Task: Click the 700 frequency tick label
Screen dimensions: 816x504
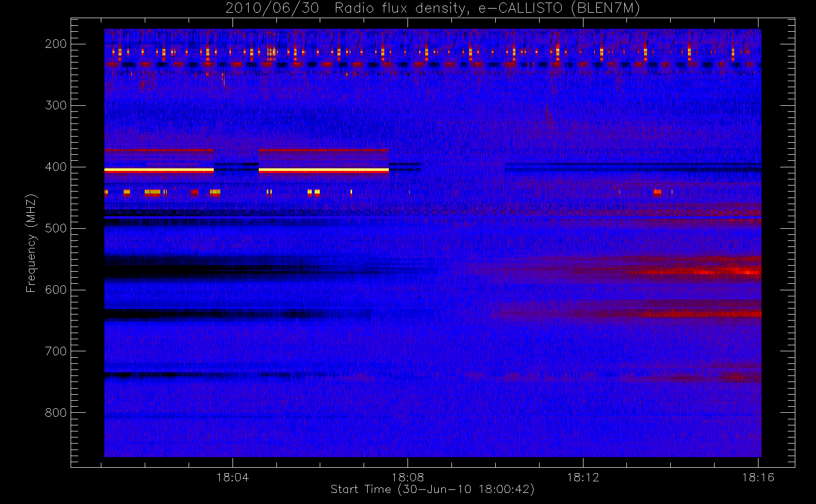Action: [56, 351]
